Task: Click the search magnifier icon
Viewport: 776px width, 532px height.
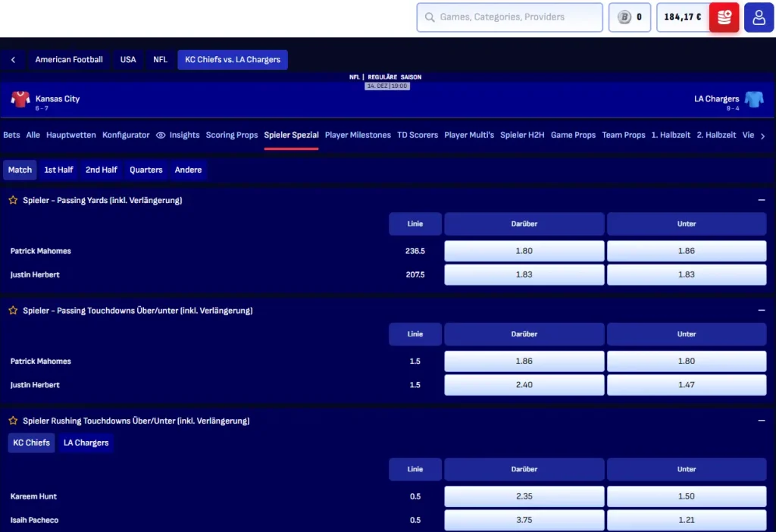Action: pos(430,17)
